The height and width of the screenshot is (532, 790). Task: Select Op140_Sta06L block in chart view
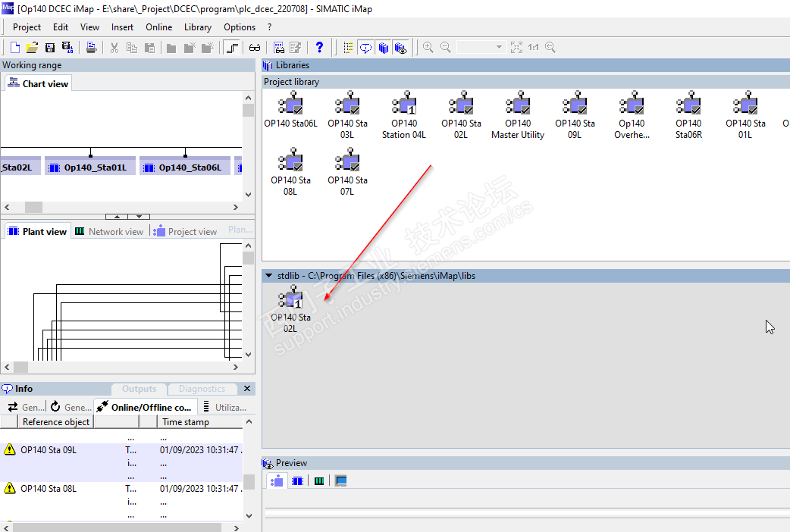click(185, 167)
